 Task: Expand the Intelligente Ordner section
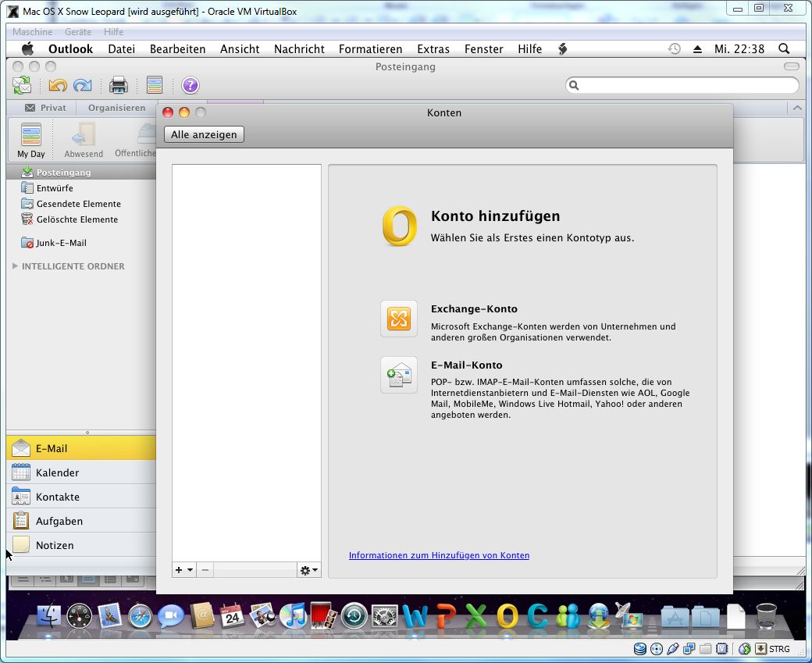point(15,266)
